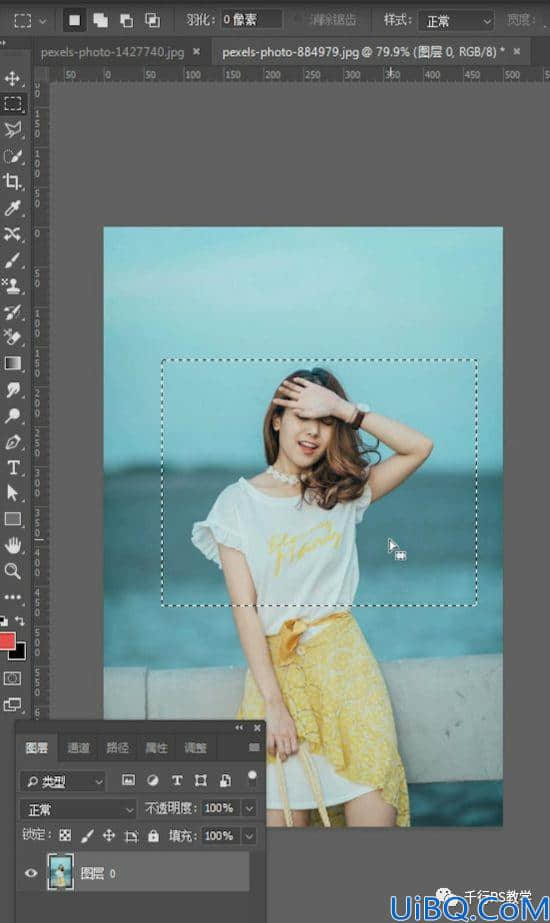The height and width of the screenshot is (923, 550).
Task: Choose Add to Selection mode
Action: point(100,20)
